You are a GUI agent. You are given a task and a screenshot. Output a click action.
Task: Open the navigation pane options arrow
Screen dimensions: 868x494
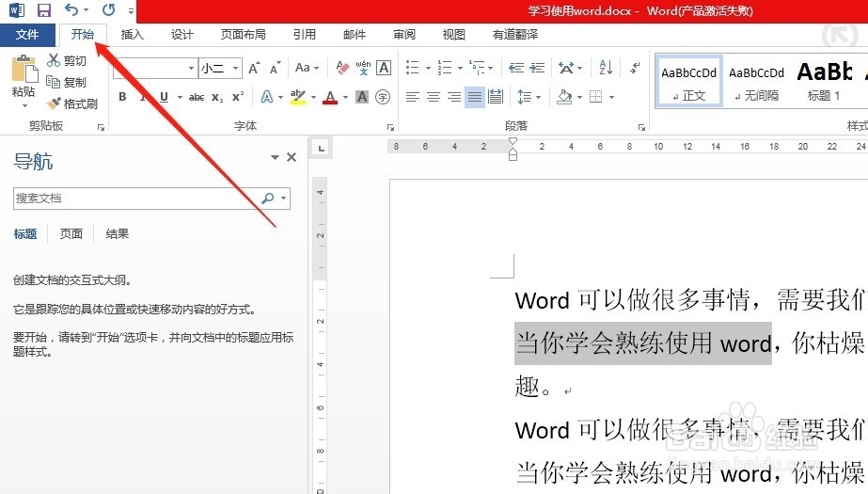point(275,157)
